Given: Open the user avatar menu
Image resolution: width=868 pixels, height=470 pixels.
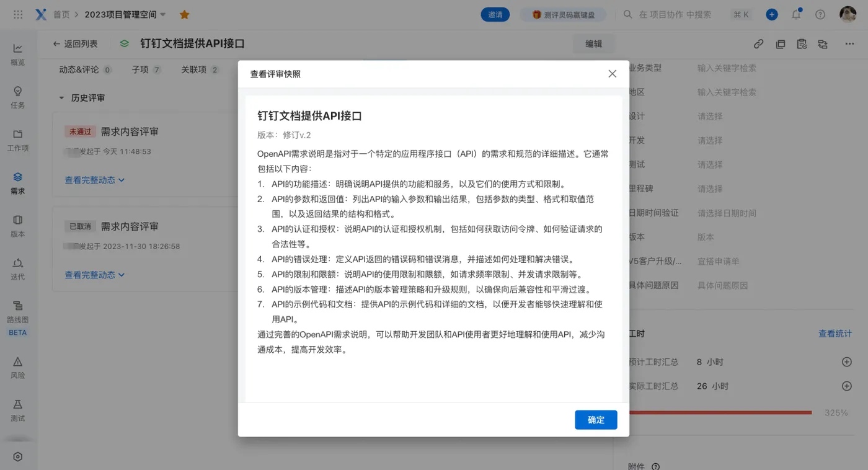Looking at the screenshot, I should pyautogui.click(x=848, y=14).
